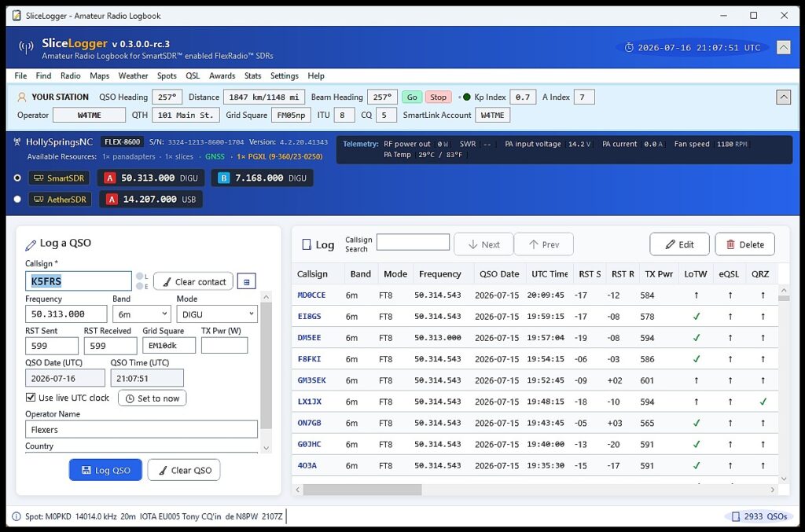Click the Stop beam heading button

click(438, 97)
